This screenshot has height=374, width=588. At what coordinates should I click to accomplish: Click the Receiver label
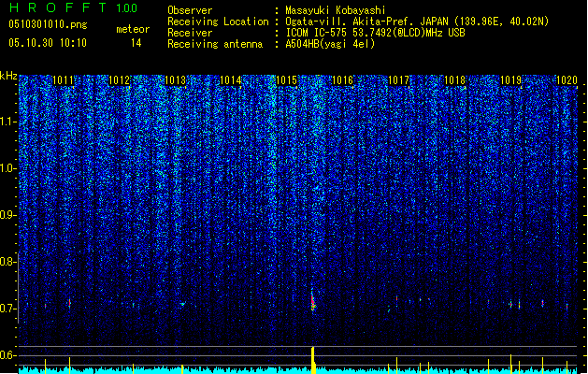[x=190, y=33]
